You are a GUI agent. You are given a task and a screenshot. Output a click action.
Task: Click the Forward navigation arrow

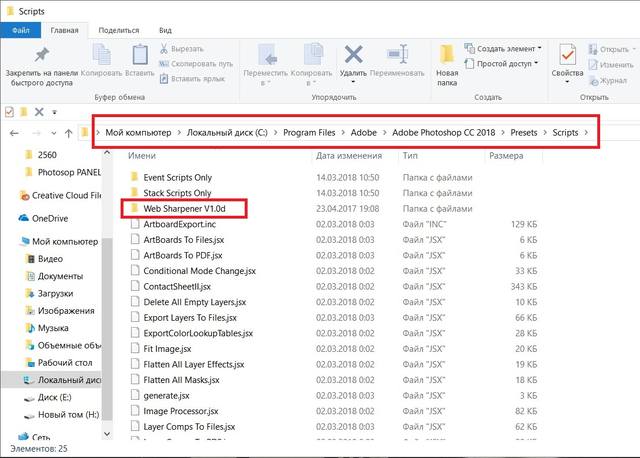(x=36, y=133)
